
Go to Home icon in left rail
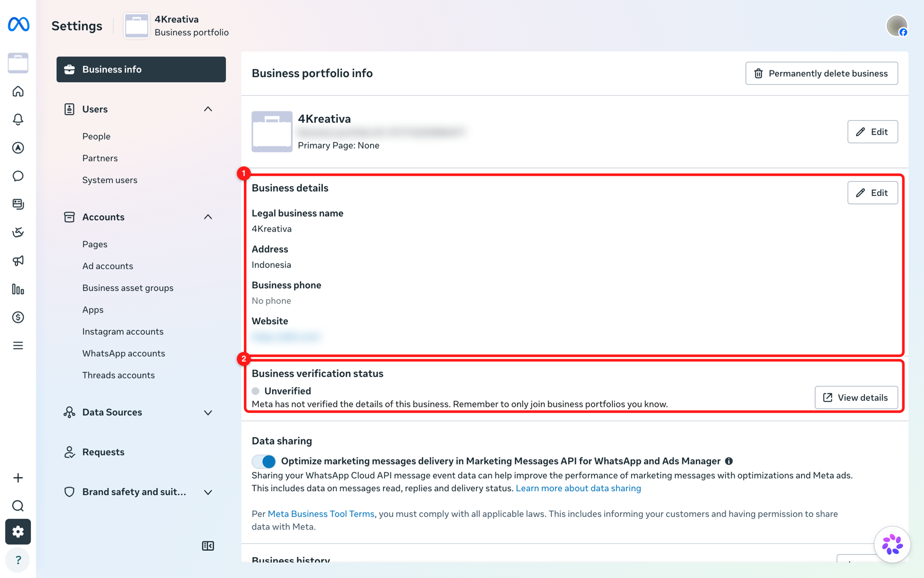(18, 91)
